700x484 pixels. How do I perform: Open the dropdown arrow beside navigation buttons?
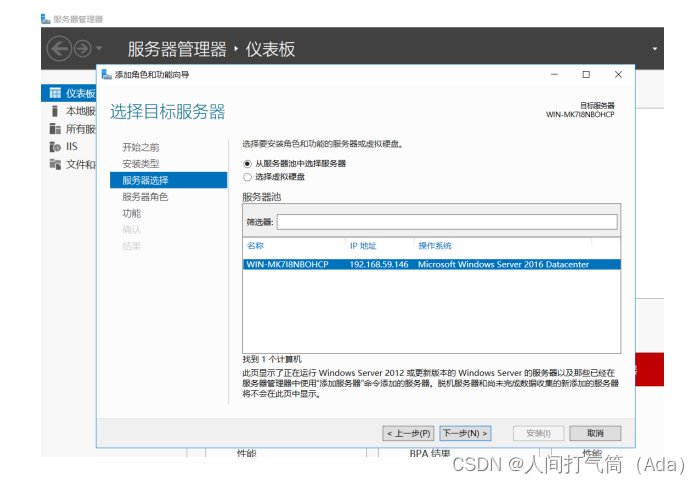pyautogui.click(x=99, y=49)
